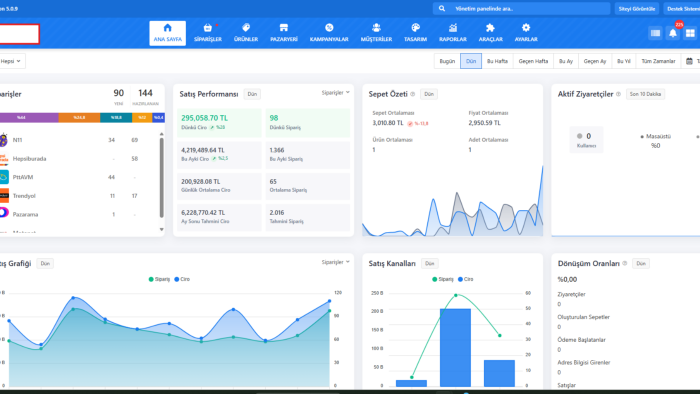Select the Geçen Ay date filter
Screen dimensions: 700x394
(x=595, y=61)
